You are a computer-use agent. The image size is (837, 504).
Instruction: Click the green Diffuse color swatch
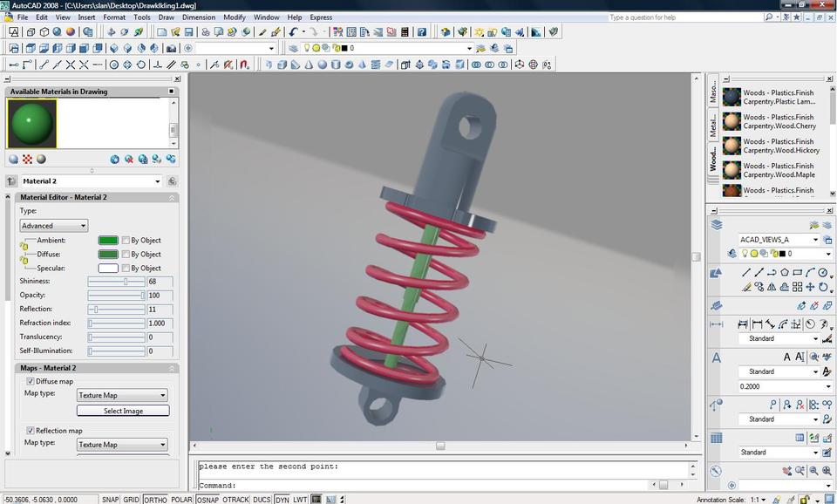pyautogui.click(x=106, y=254)
